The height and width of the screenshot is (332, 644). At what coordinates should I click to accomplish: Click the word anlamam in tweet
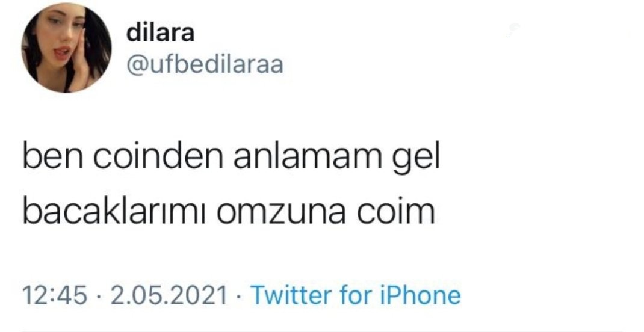308,158
